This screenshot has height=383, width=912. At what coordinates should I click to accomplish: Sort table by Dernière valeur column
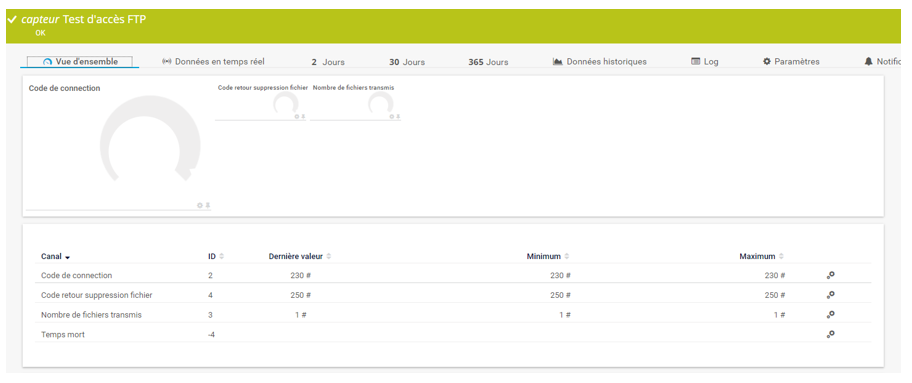pos(300,256)
